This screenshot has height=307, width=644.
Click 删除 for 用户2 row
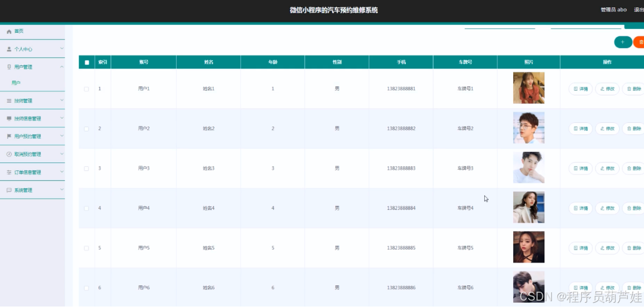point(633,129)
